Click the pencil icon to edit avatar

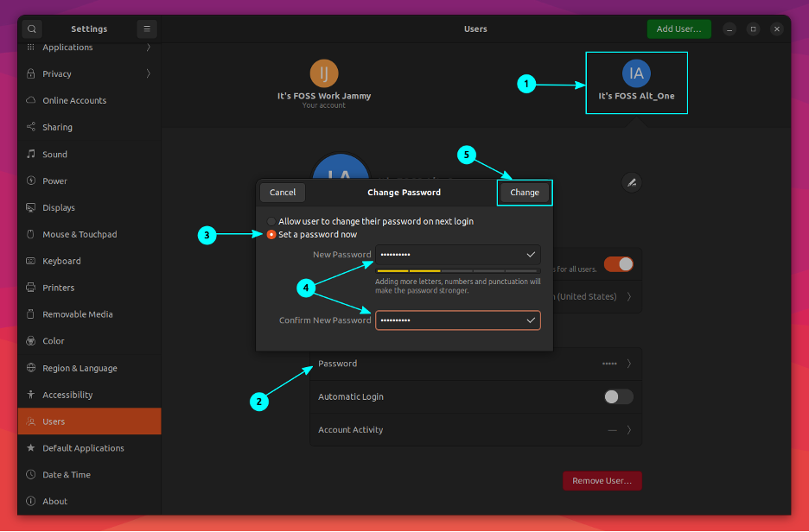[632, 182]
